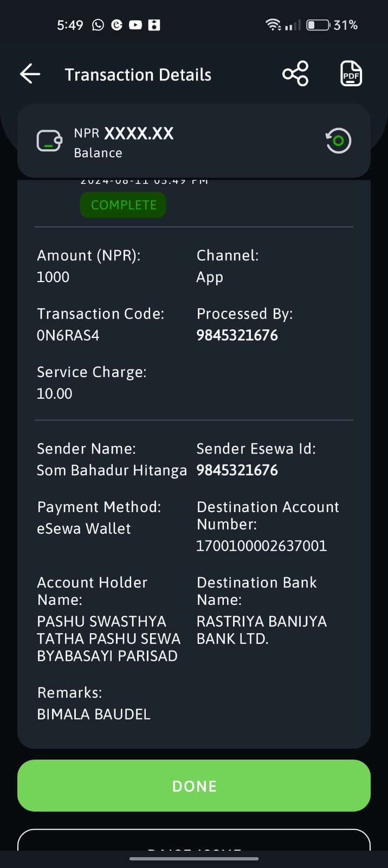Tap the hidden NPR XXXX.XX balance
The image size is (388, 868).
(x=124, y=133)
